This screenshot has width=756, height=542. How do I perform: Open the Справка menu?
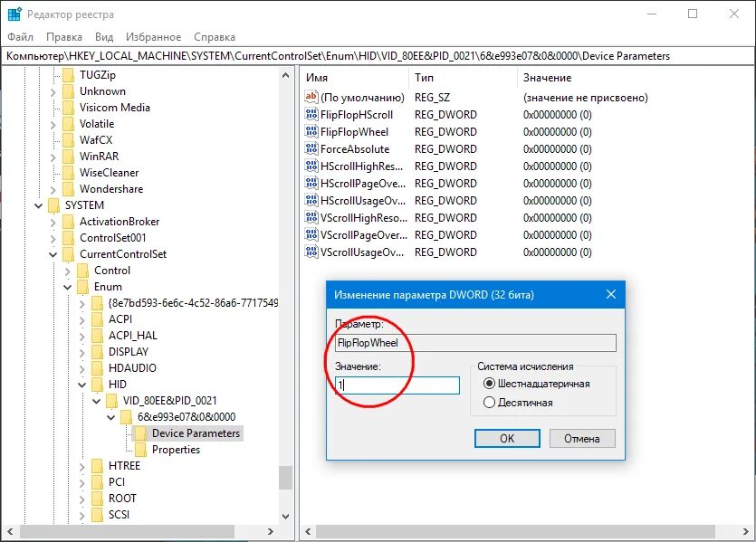(x=215, y=37)
